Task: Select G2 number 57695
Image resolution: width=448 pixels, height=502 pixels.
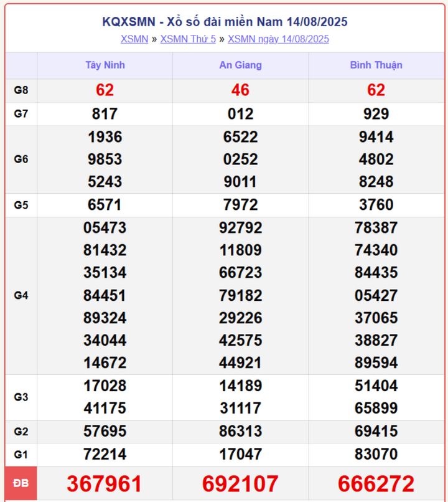Action: point(105,432)
